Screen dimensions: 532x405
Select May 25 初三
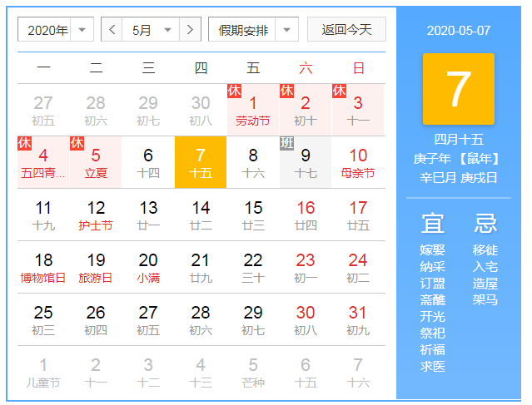43,319
